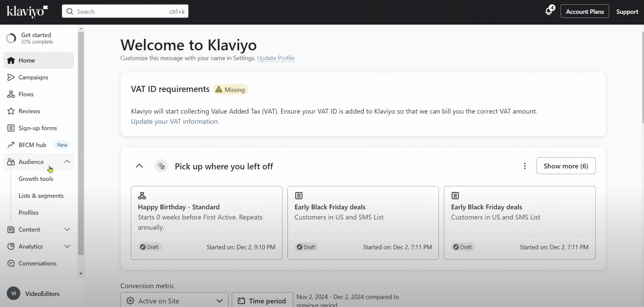644x307 pixels.
Task: Click the Home house icon
Action: tap(11, 60)
